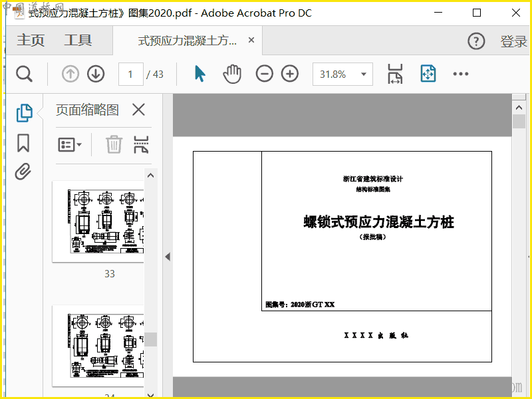Open the Attachments paperclip panel
This screenshot has width=532, height=399.
[23, 172]
